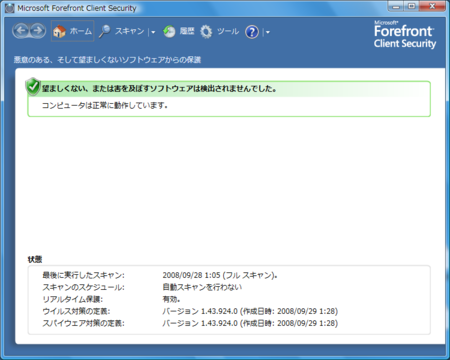Select the 有効 real-time protection value
450x360 pixels.
coord(171,299)
